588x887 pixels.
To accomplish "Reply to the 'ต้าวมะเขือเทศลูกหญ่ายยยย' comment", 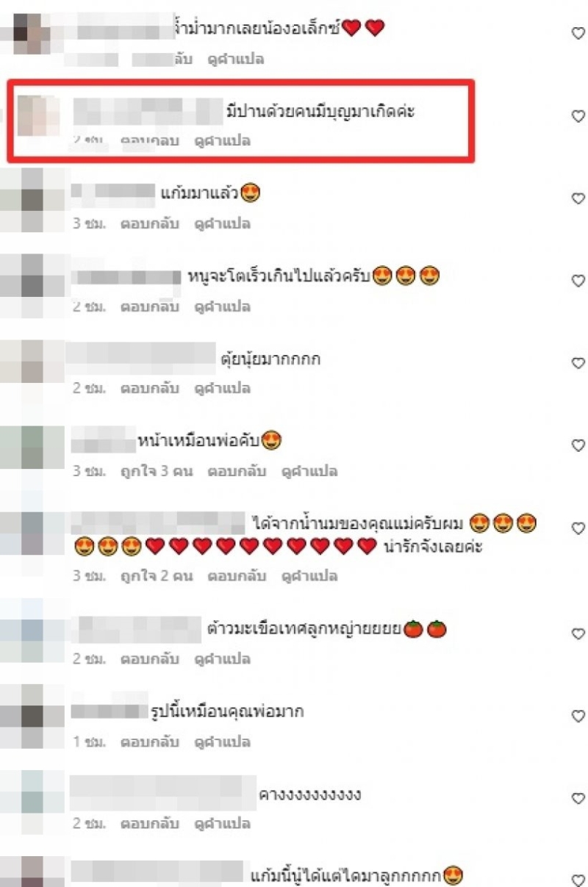I will (x=150, y=658).
